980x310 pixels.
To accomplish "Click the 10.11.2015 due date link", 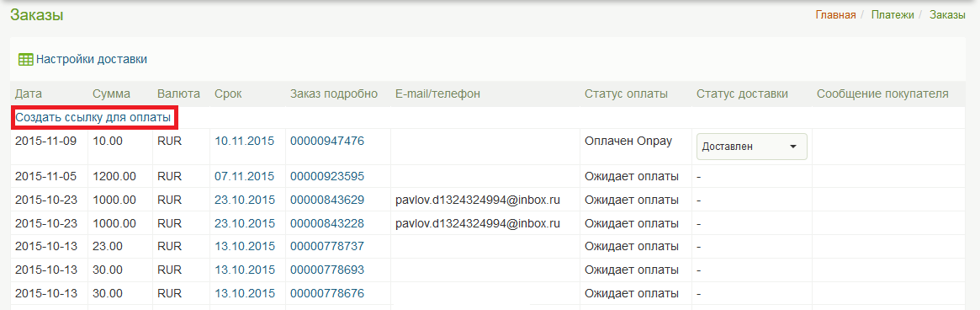I will [x=245, y=141].
